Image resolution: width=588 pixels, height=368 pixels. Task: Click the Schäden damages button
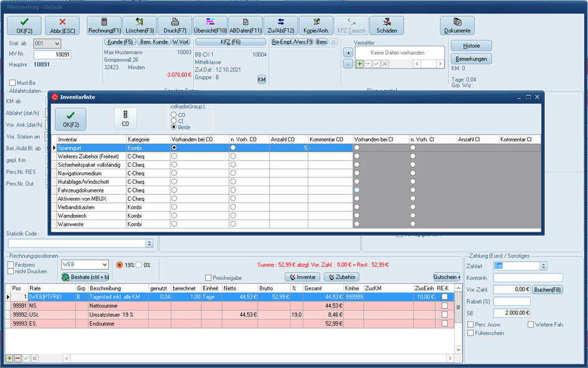tap(387, 25)
